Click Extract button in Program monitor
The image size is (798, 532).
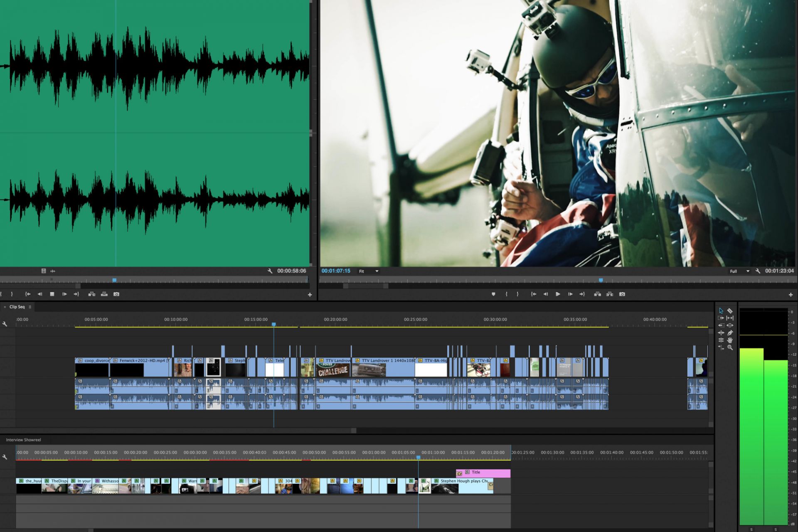pos(610,294)
